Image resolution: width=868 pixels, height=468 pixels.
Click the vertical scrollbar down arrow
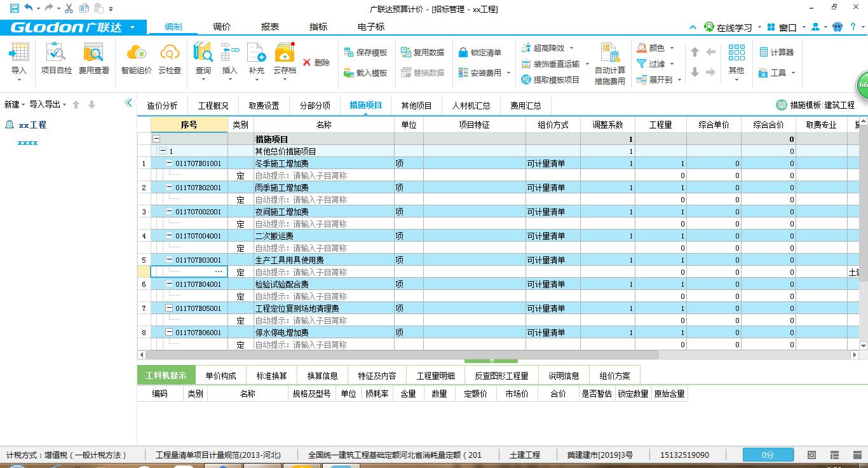point(864,345)
